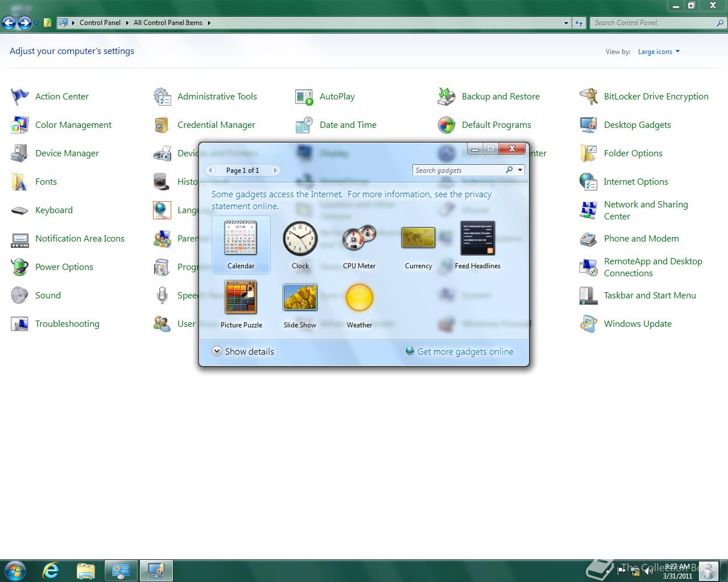This screenshot has height=582, width=728.
Task: Click the Search Control Panel field
Action: click(653, 23)
